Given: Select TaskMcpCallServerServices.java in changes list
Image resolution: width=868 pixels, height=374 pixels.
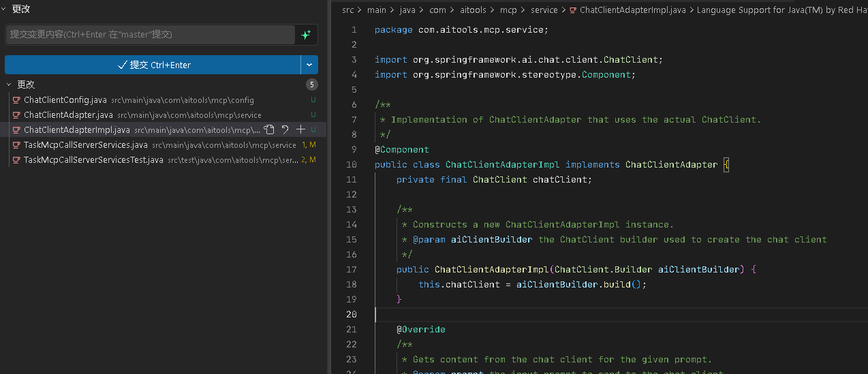Looking at the screenshot, I should [85, 145].
